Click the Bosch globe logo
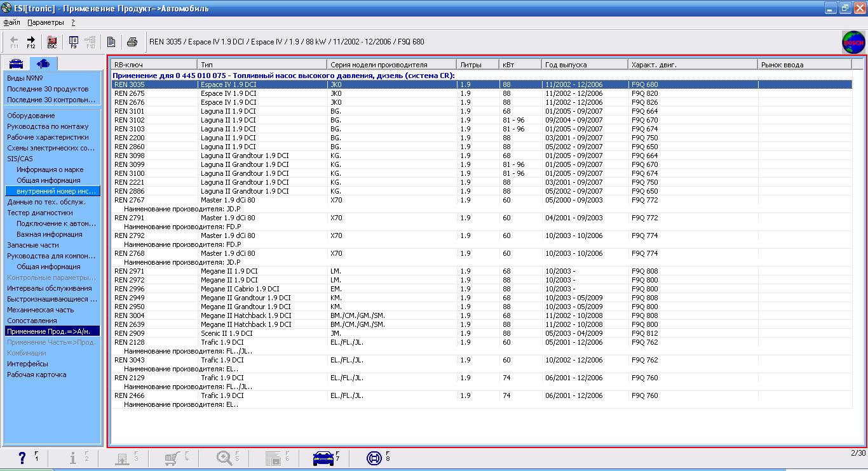 [853, 43]
